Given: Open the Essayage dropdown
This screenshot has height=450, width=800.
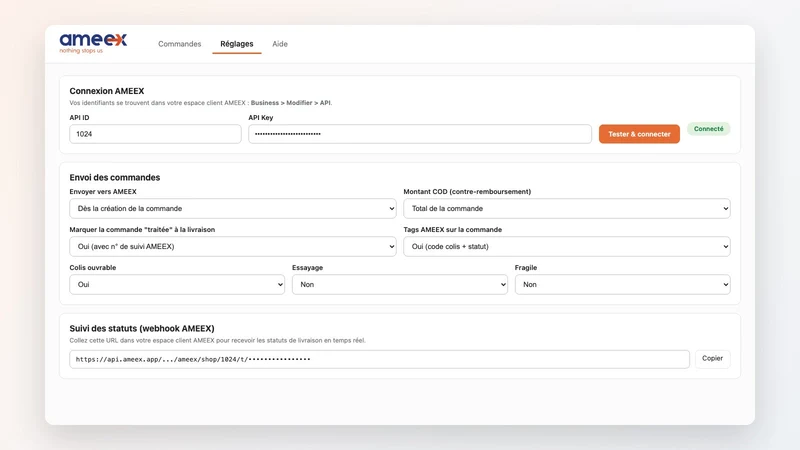Looking at the screenshot, I should (x=400, y=285).
